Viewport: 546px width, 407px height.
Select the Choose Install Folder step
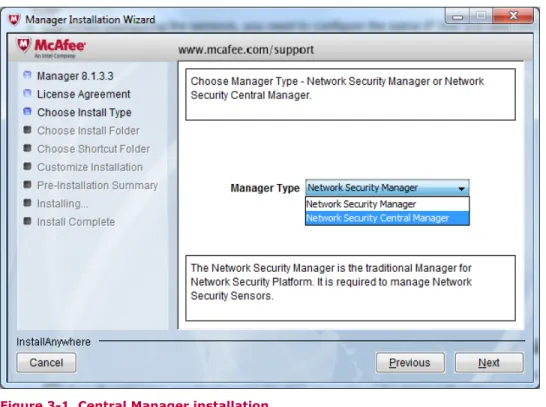point(88,131)
